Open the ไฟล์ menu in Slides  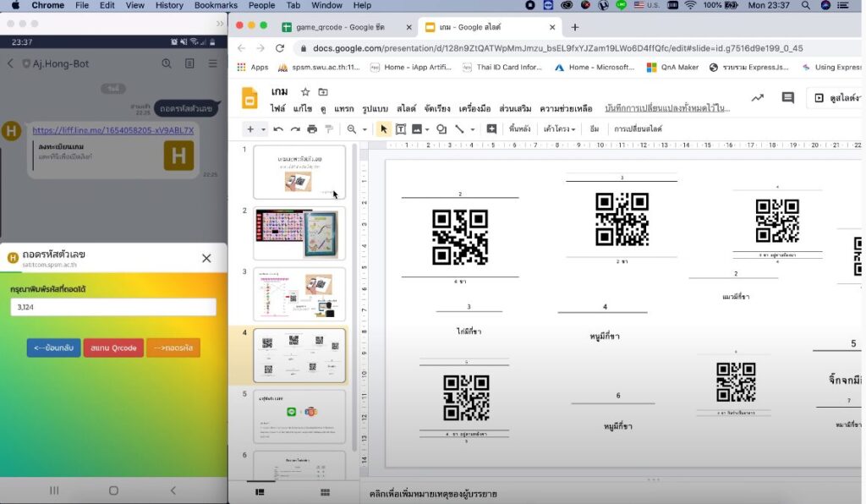277,109
